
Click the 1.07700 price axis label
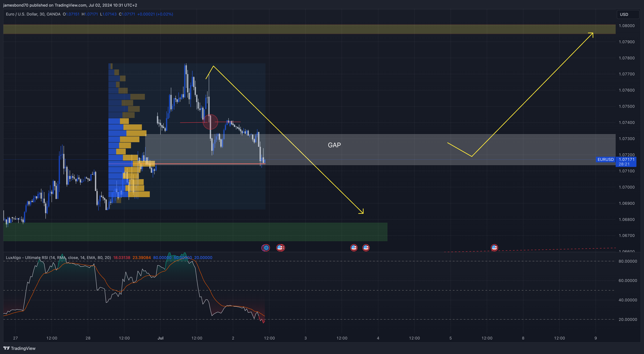click(627, 74)
